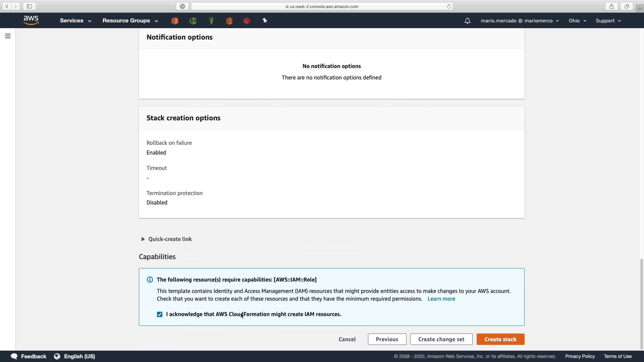Click the browser address bar
Image resolution: width=644 pixels, height=362 pixels.
coord(322,6)
